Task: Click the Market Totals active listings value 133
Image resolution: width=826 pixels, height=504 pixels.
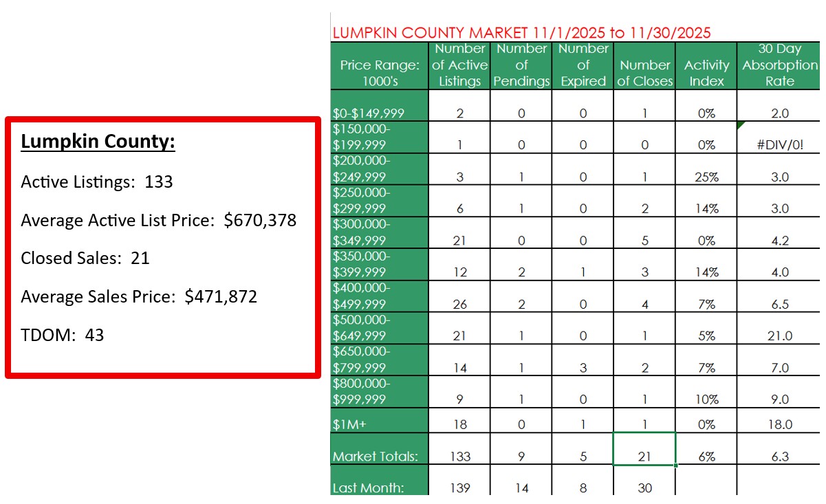Action: (x=459, y=457)
